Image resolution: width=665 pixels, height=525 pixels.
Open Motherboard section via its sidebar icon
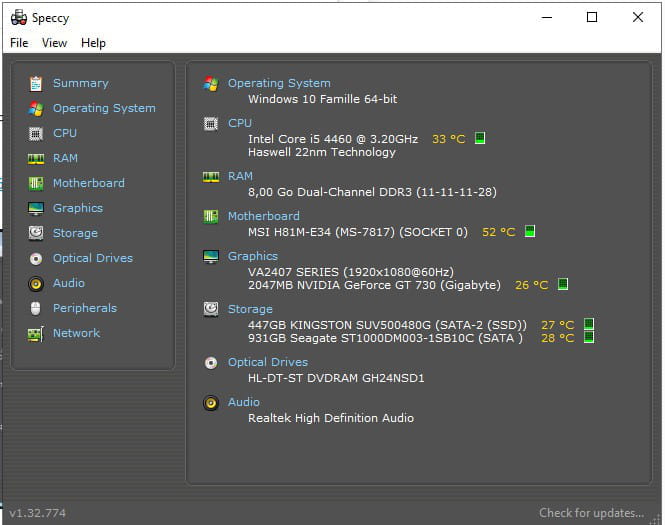pyautogui.click(x=36, y=184)
